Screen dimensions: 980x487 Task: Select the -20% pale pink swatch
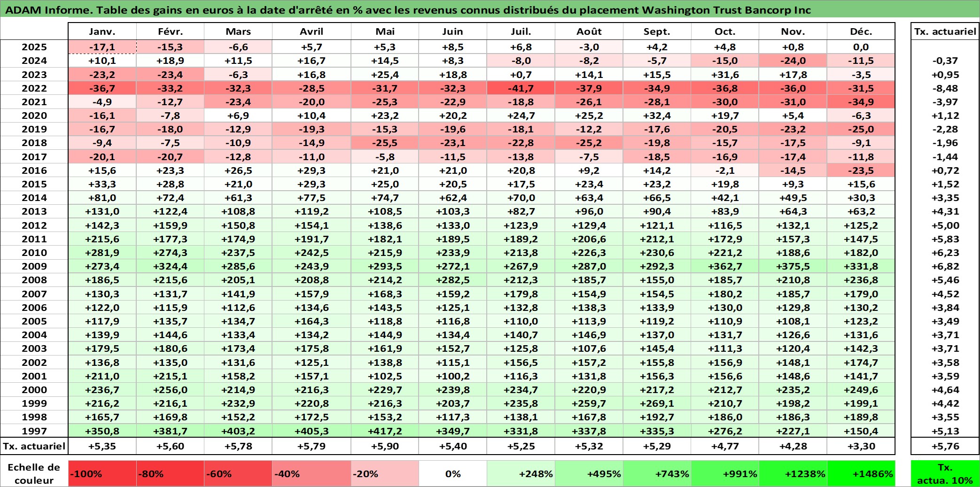click(x=385, y=473)
